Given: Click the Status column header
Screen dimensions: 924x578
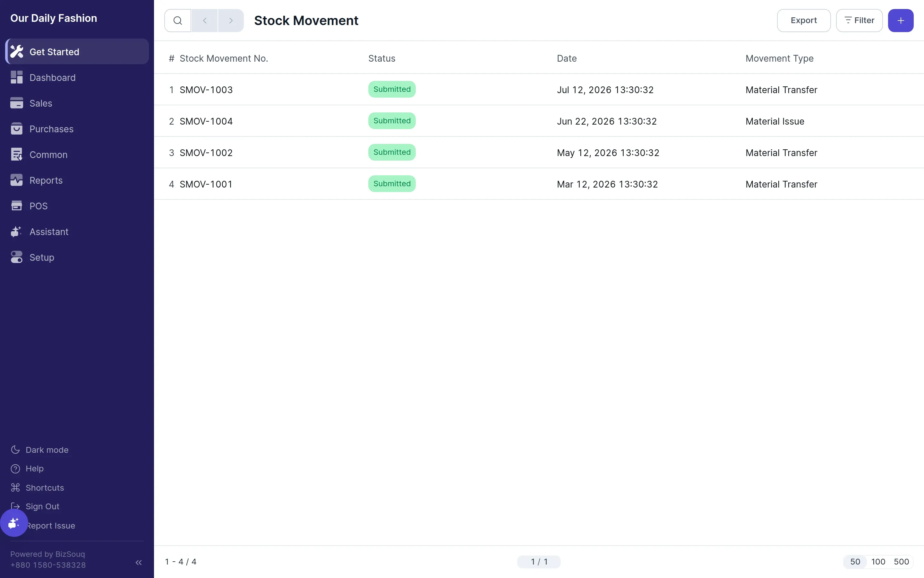Looking at the screenshot, I should point(381,58).
